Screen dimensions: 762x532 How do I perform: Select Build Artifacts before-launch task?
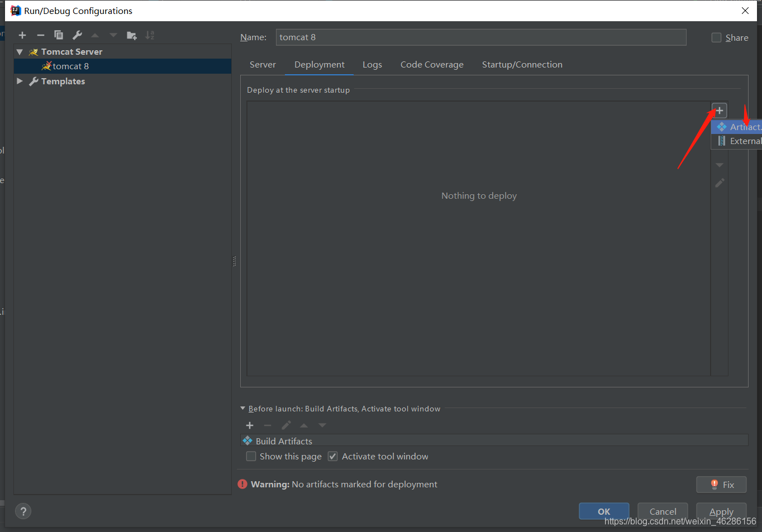pyautogui.click(x=494, y=440)
